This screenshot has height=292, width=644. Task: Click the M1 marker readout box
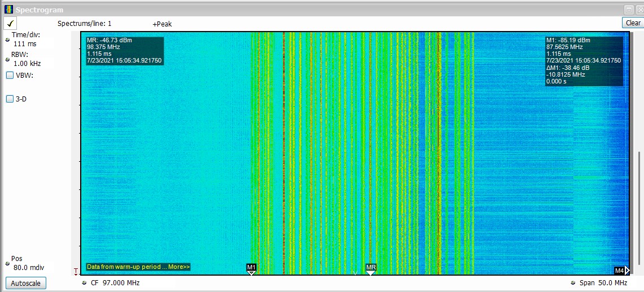click(584, 61)
